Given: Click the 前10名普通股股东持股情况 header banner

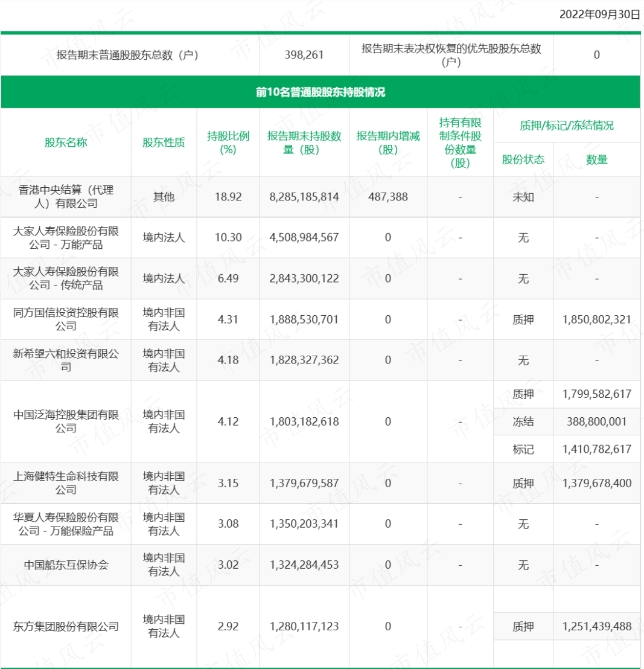Looking at the screenshot, I should 320,92.
